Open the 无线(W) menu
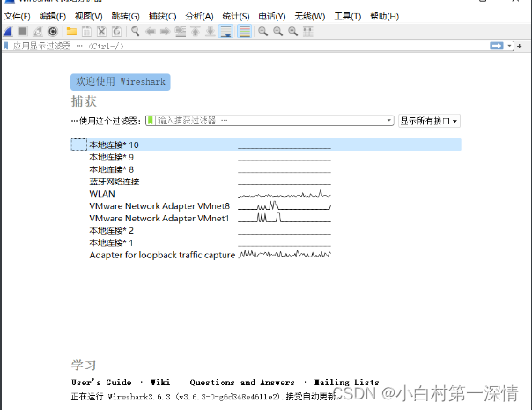This screenshot has width=532, height=410. (310, 16)
